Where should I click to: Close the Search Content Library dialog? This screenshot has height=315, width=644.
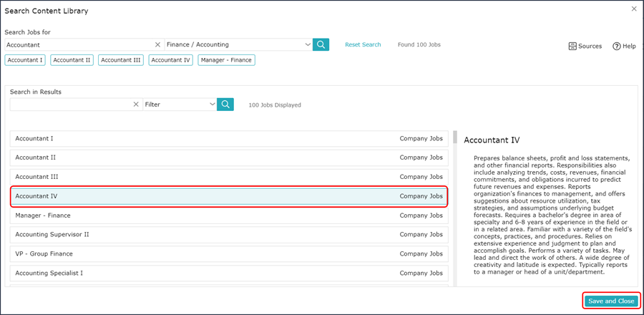(x=634, y=9)
